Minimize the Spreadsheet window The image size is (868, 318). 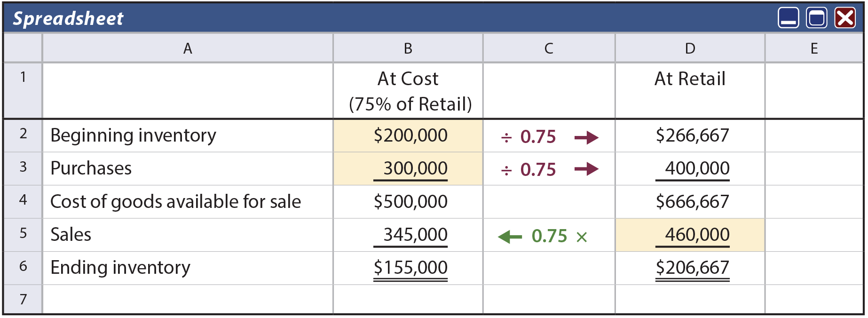click(x=788, y=18)
